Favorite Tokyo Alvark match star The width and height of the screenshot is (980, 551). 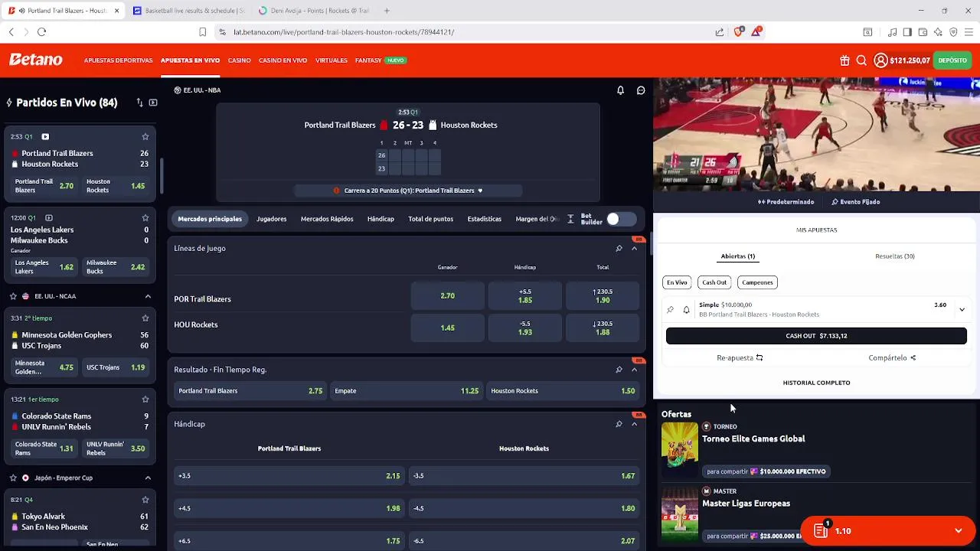(145, 500)
